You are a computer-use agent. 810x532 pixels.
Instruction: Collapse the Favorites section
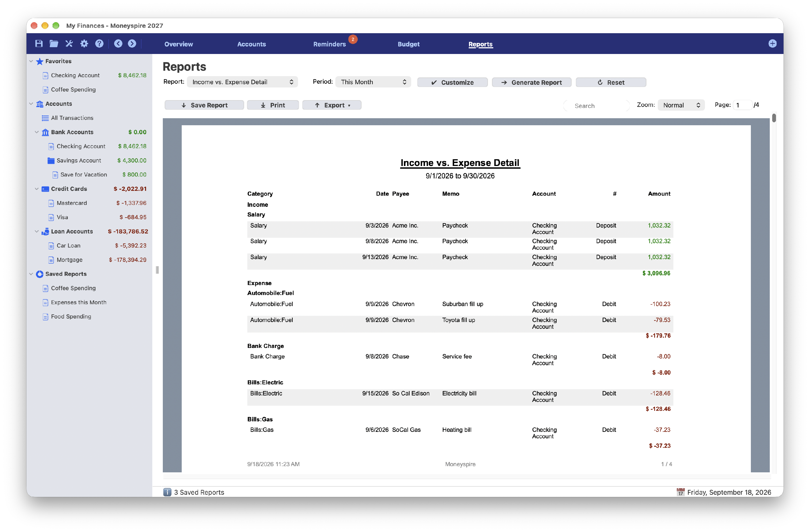[31, 61]
